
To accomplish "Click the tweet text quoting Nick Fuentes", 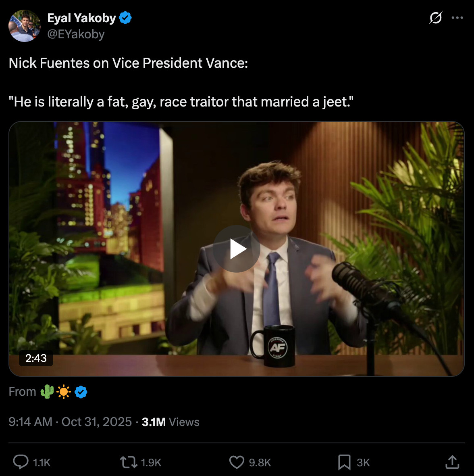I will tap(181, 102).
